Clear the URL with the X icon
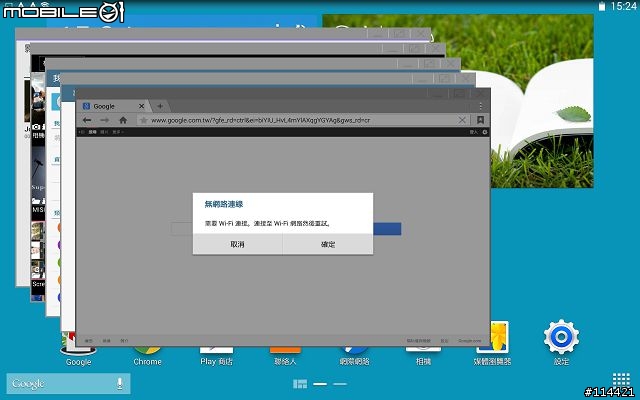Image resolution: width=640 pixels, height=400 pixels. coord(462,120)
